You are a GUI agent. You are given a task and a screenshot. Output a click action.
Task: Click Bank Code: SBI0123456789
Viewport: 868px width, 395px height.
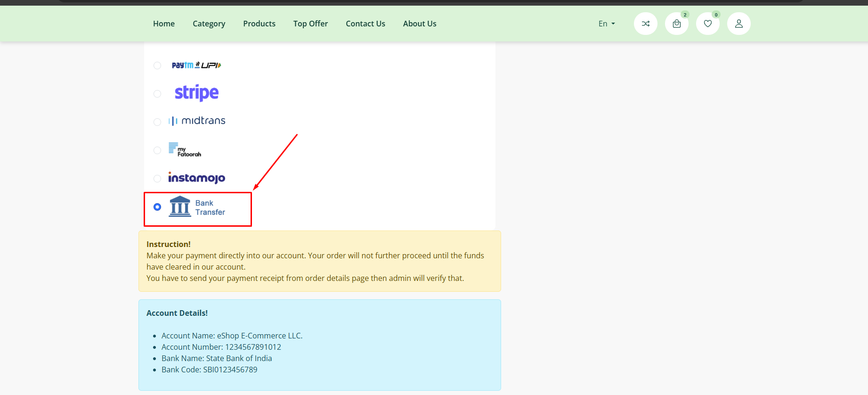(x=210, y=370)
